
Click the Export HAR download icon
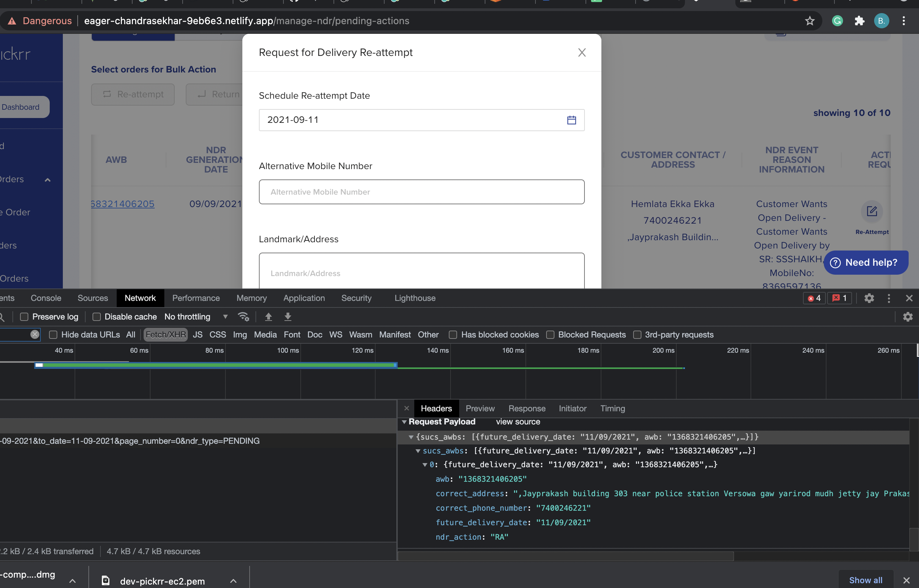[288, 316]
